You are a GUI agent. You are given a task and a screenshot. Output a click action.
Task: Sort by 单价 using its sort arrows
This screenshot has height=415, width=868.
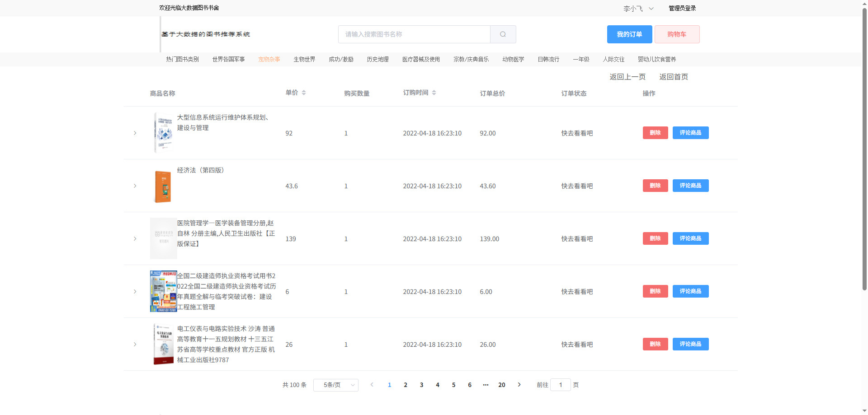pyautogui.click(x=304, y=93)
